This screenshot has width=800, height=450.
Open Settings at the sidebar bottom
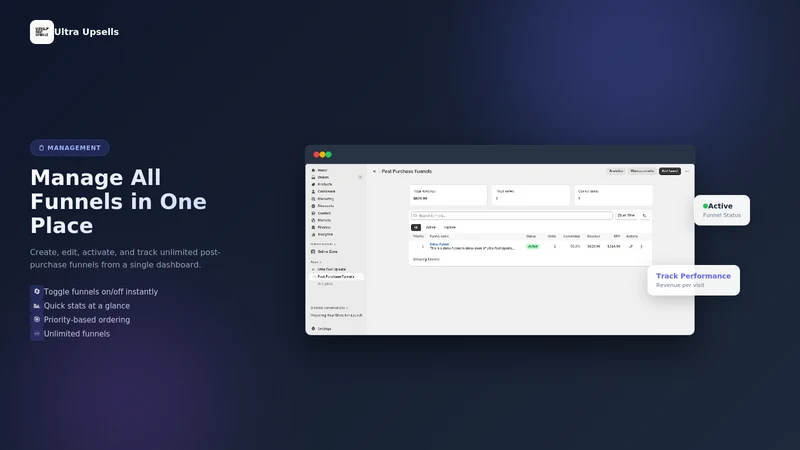pyautogui.click(x=321, y=329)
